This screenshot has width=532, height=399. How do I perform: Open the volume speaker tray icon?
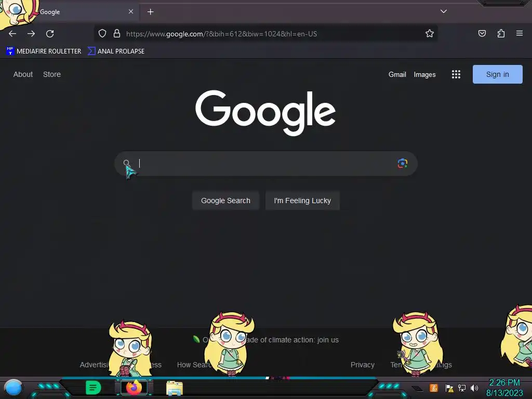[x=474, y=388]
